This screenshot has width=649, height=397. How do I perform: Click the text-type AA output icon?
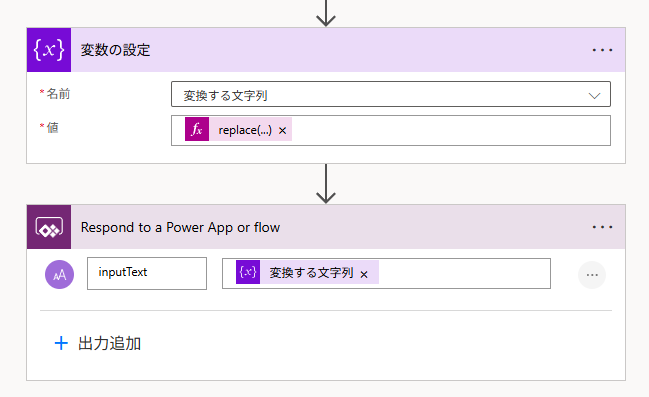click(x=60, y=274)
